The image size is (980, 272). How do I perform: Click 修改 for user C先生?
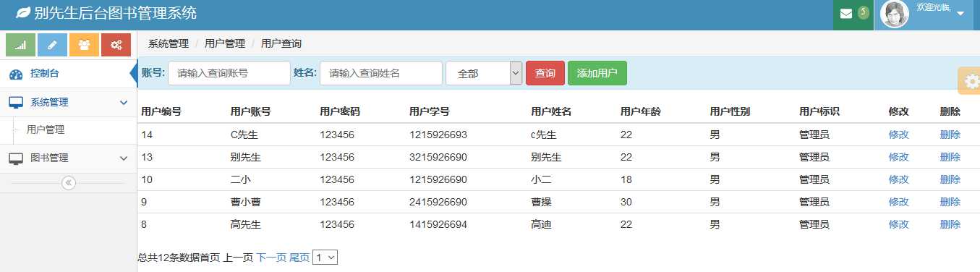click(898, 135)
